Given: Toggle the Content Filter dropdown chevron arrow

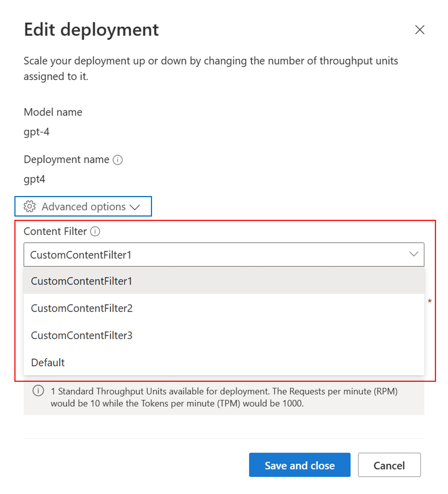Looking at the screenshot, I should tap(414, 254).
